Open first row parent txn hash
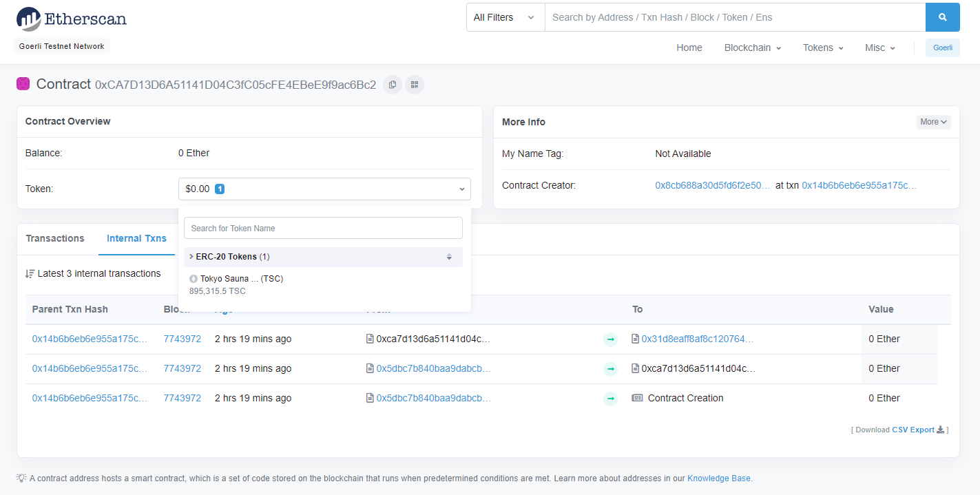 pos(90,339)
